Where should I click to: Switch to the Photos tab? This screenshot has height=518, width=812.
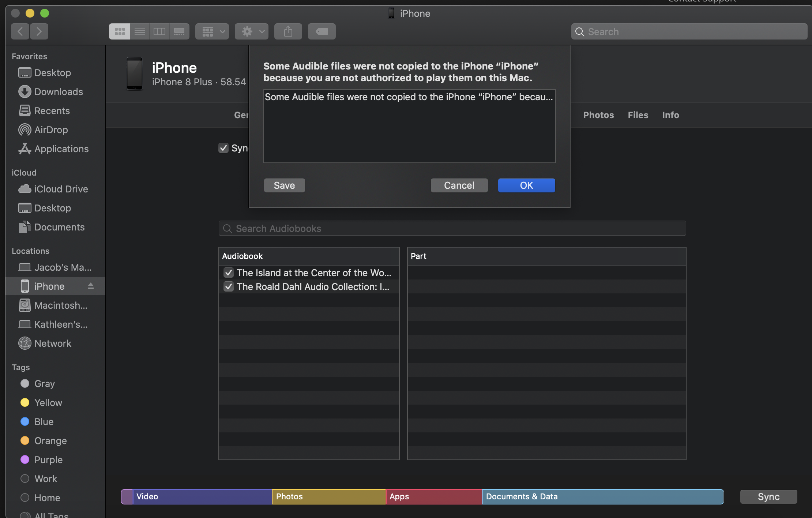click(x=598, y=115)
